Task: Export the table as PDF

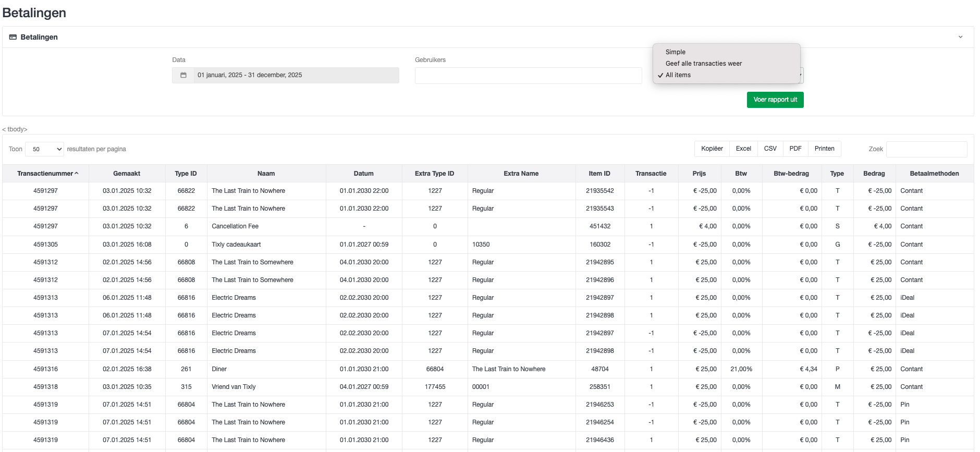Action: click(795, 149)
